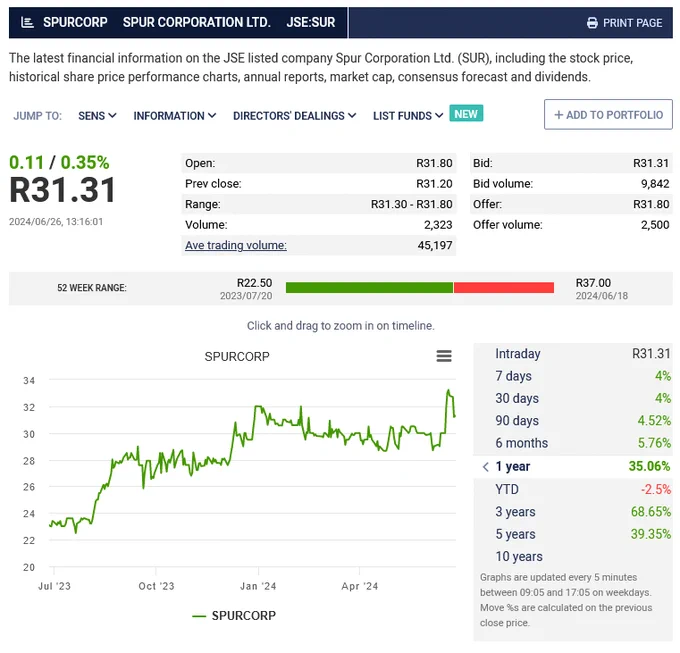Click the Open price R31.80 value
The image size is (680, 653).
coord(434,163)
